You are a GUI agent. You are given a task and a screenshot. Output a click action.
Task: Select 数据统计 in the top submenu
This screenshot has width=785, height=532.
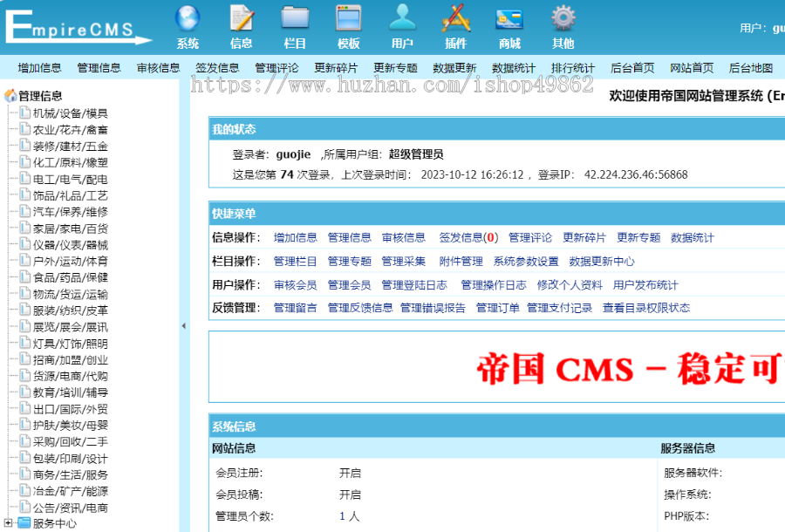click(514, 67)
